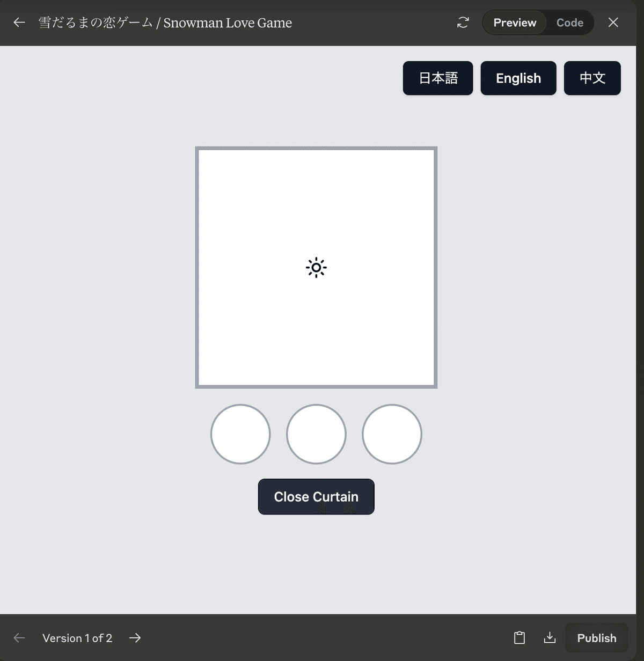Viewport: 644px width, 661px height.
Task: Click the sun icon in the stage
Action: point(316,267)
